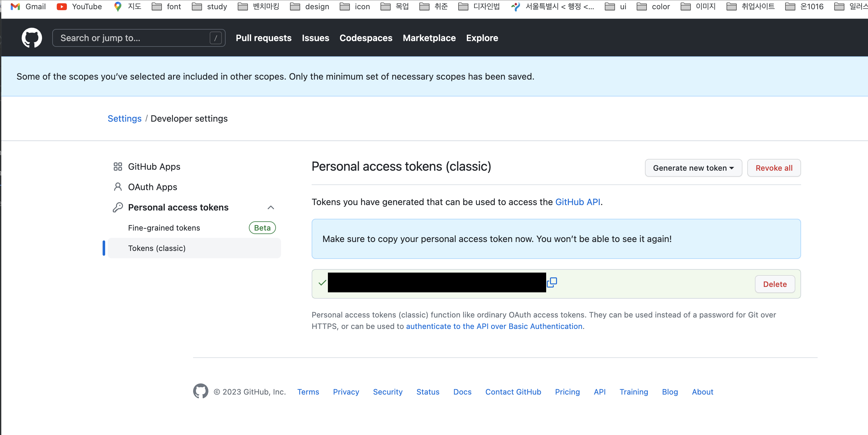The width and height of the screenshot is (868, 435).
Task: Open the 이미지 bookmark folder
Action: 698,6
